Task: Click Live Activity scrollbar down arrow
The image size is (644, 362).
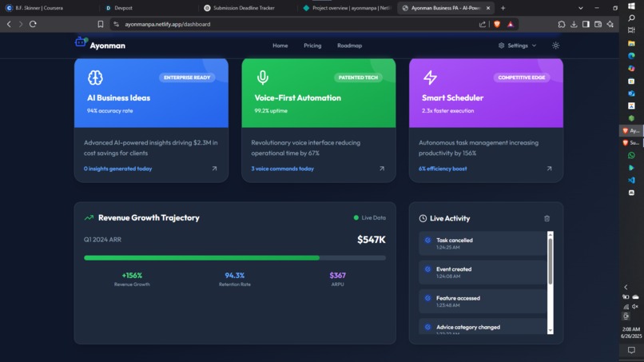Action: click(x=551, y=331)
